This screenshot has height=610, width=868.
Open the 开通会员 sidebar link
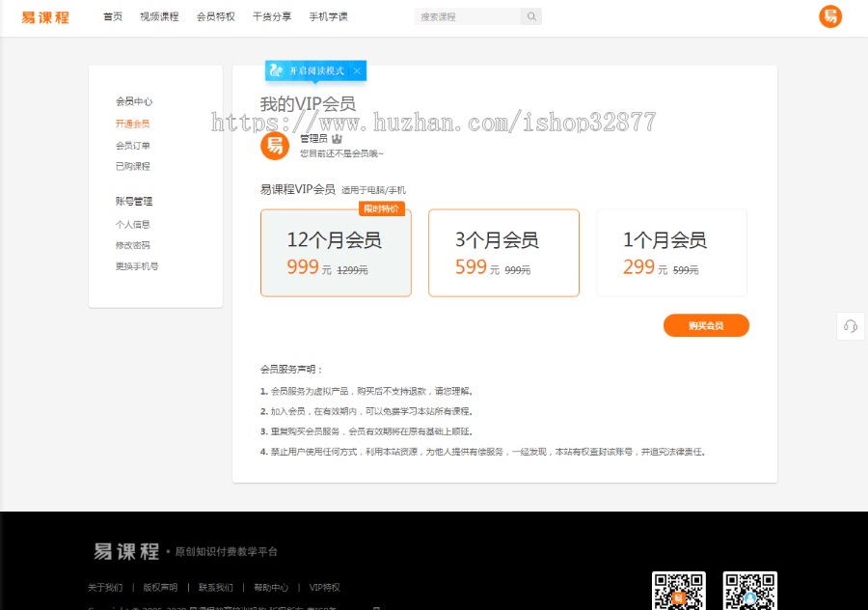click(132, 124)
